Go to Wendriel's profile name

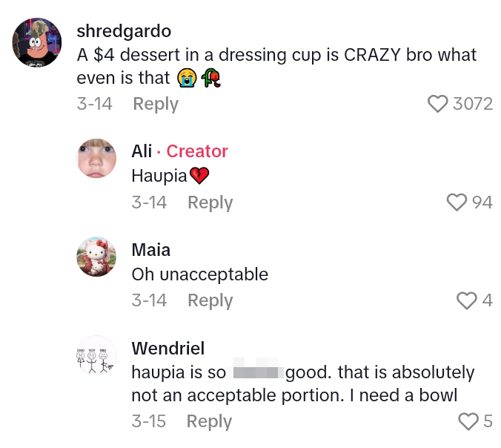(167, 348)
